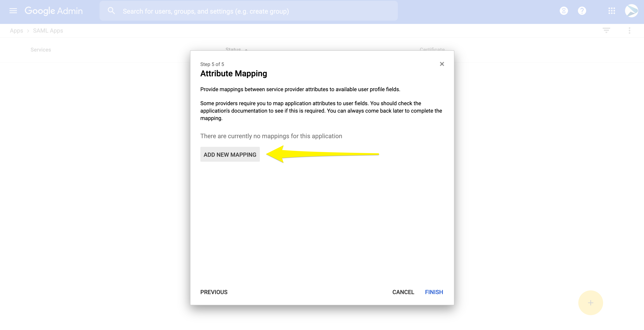Viewport: 644px width, 330px height.
Task: Click the Certificate column header
Action: click(x=432, y=49)
